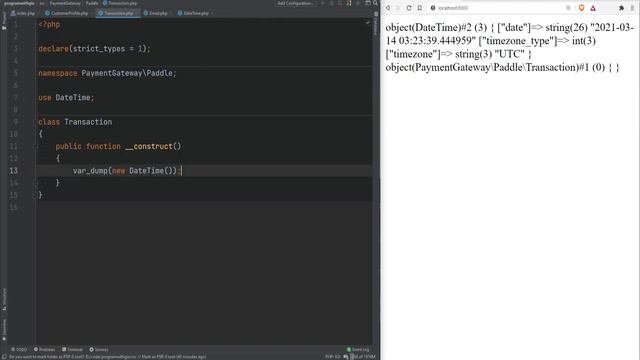
Task: Click the 'use DateTime;' statement
Action: click(x=66, y=98)
